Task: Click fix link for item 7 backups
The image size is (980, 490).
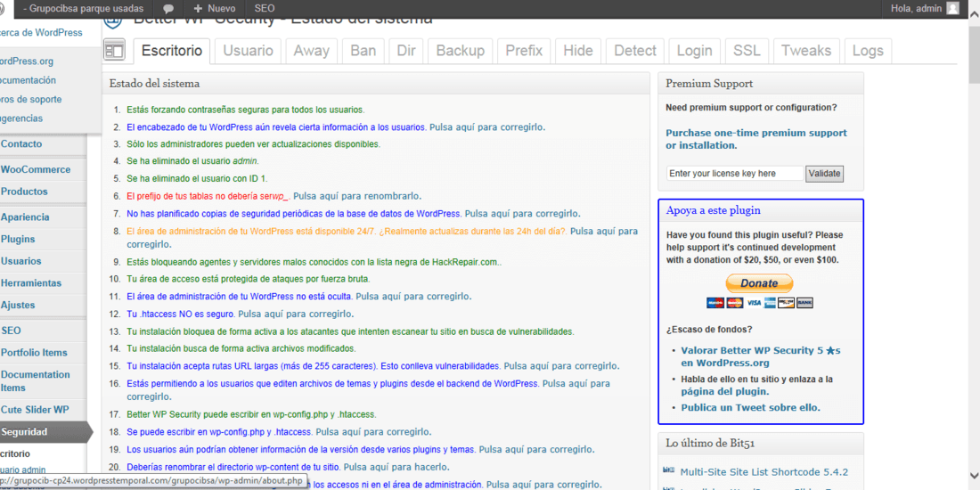Action: tap(523, 213)
